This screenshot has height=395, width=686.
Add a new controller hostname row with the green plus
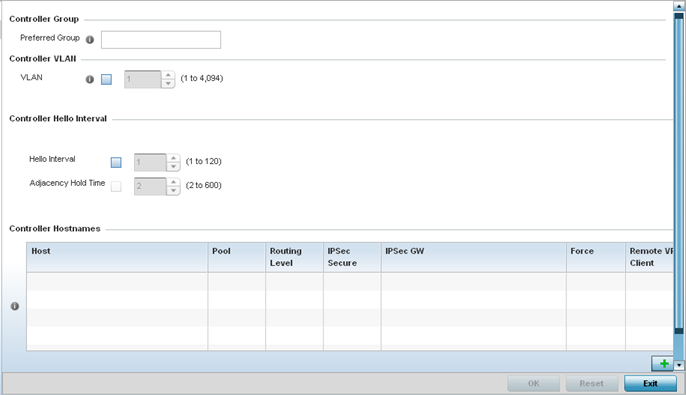coord(663,363)
